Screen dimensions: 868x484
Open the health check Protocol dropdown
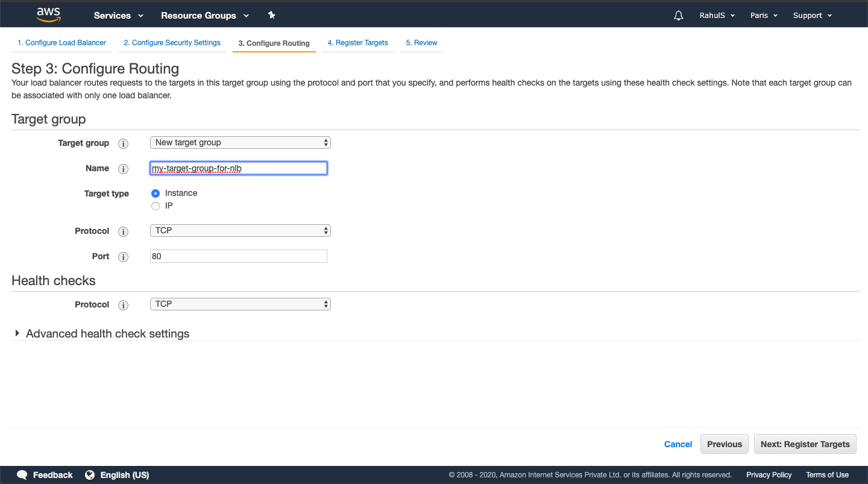pyautogui.click(x=240, y=304)
